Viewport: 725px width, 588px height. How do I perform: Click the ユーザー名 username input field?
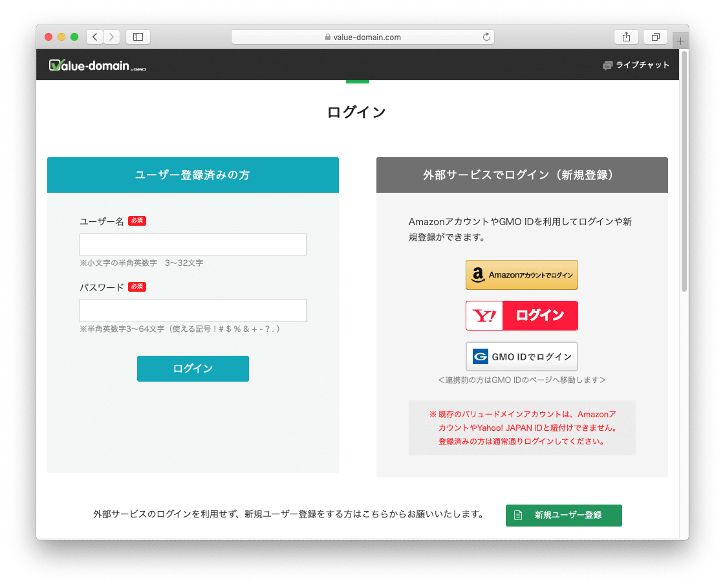coord(193,244)
